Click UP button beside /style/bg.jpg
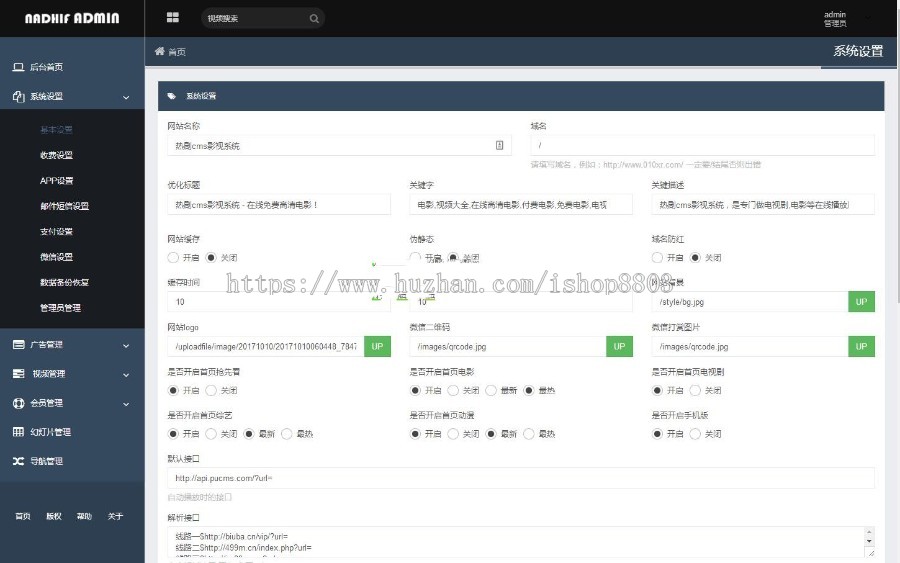Image resolution: width=900 pixels, height=563 pixels. tap(862, 301)
